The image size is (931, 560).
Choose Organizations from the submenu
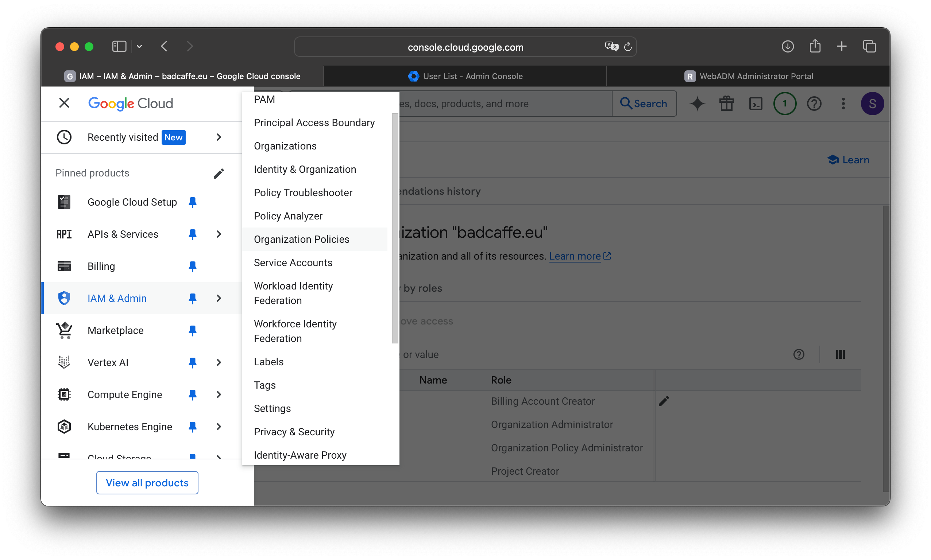coord(315,146)
